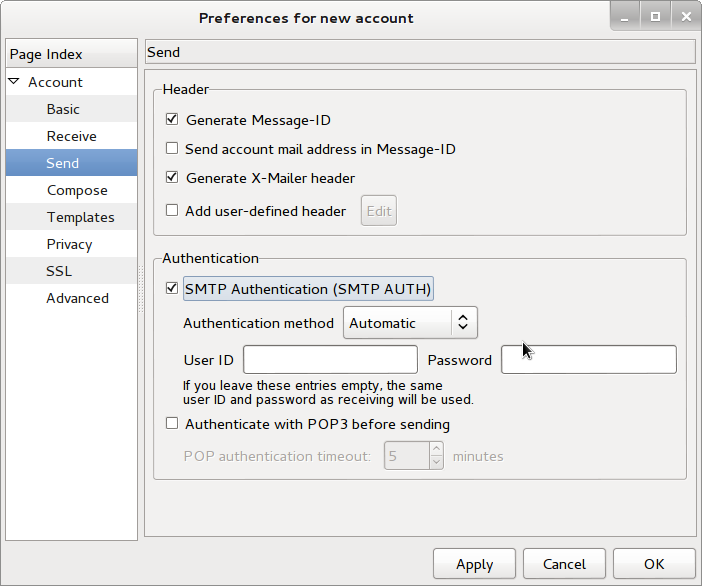The height and width of the screenshot is (586, 702).
Task: Collapse the Account tree expander triangle
Action: pyautogui.click(x=14, y=82)
